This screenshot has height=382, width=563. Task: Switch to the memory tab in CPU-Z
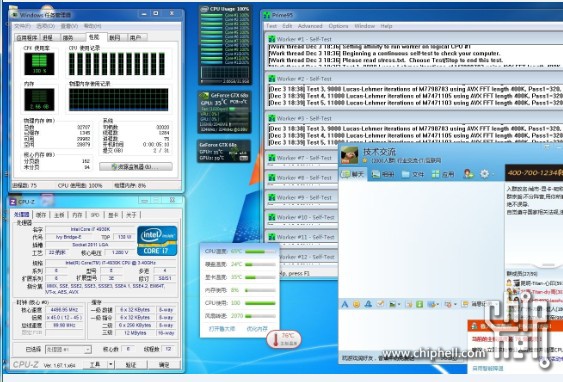[77, 215]
